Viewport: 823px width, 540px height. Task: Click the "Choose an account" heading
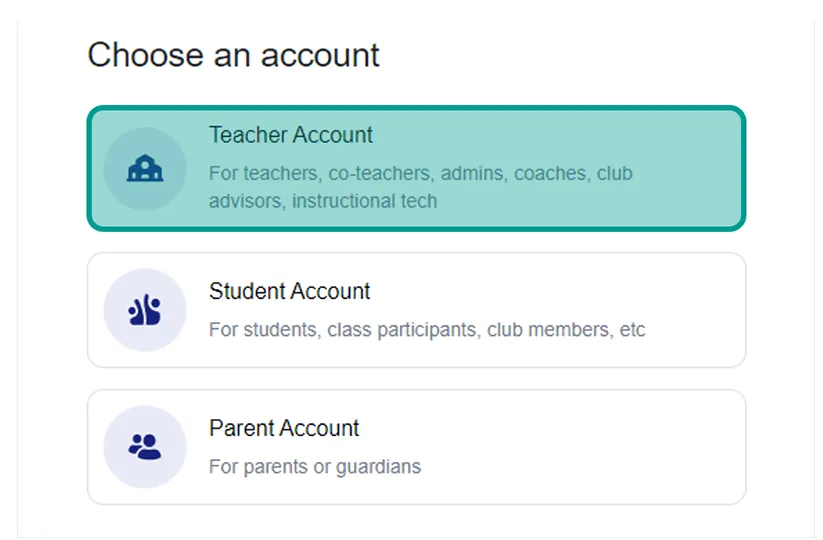point(234,55)
